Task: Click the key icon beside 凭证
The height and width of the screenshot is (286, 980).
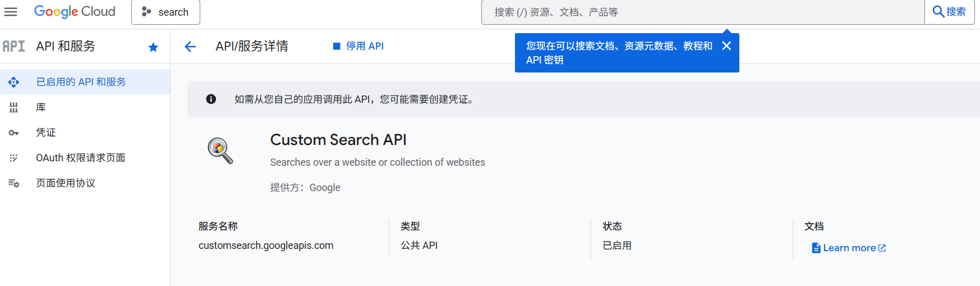Action: pos(13,133)
